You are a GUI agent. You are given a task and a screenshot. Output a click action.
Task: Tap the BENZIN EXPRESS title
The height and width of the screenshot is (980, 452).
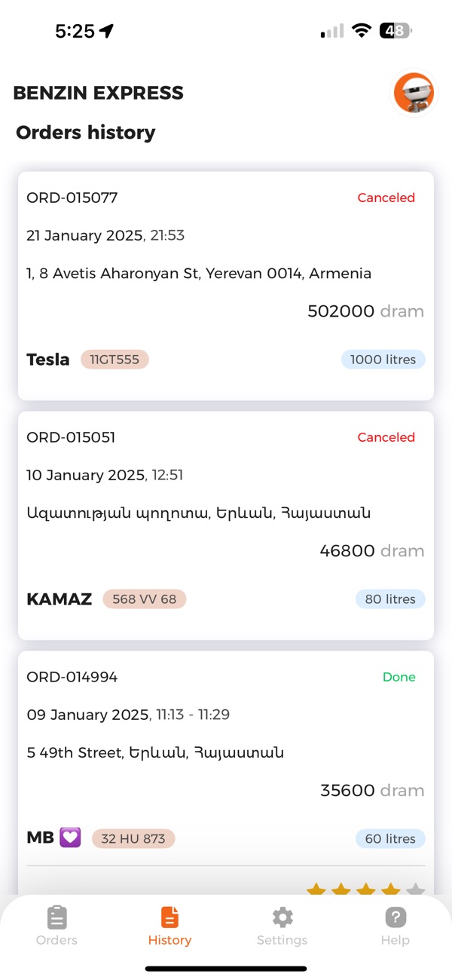click(x=98, y=93)
